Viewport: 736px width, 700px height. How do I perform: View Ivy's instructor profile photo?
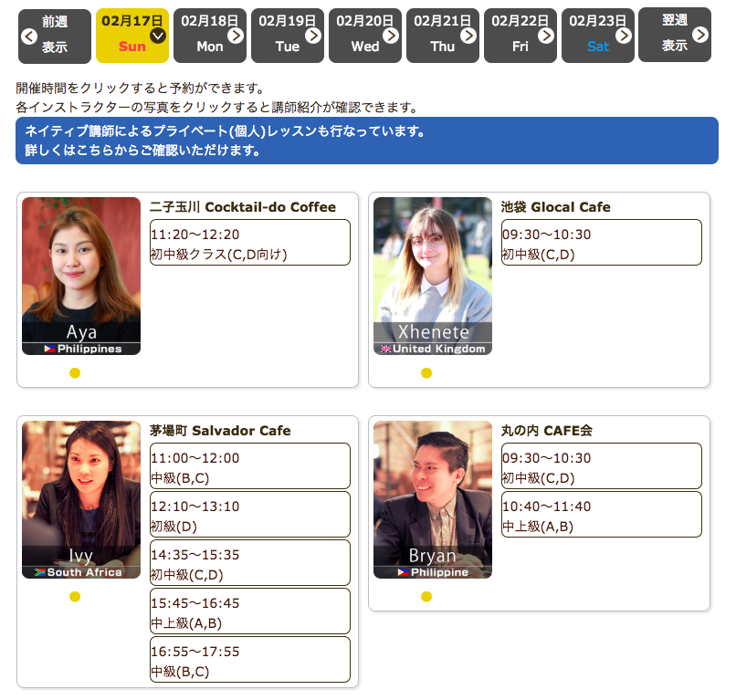(x=81, y=498)
